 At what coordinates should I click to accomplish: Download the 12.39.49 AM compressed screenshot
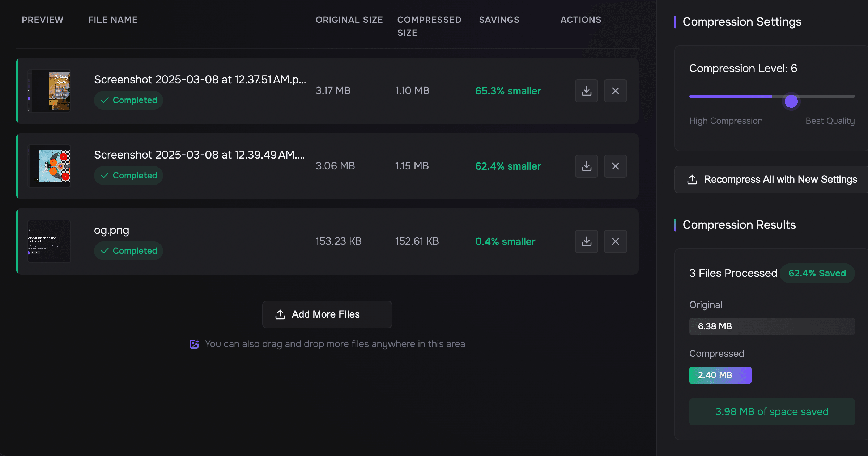click(586, 166)
